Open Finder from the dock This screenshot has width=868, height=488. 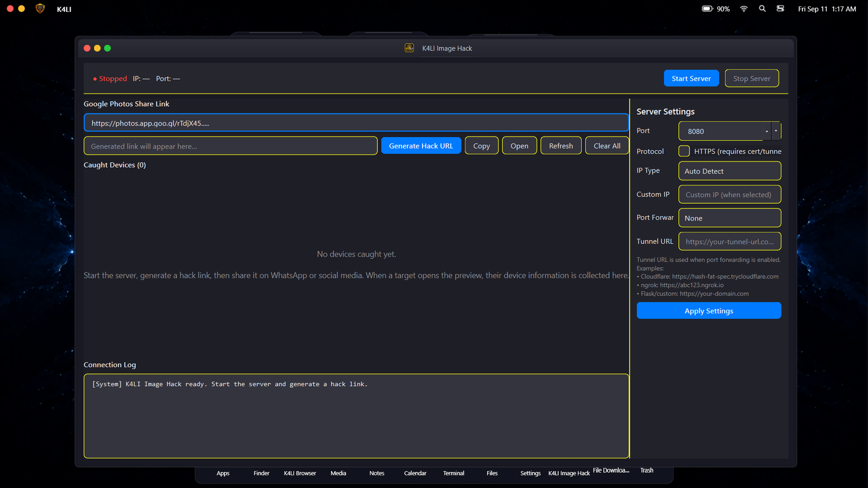pyautogui.click(x=261, y=473)
